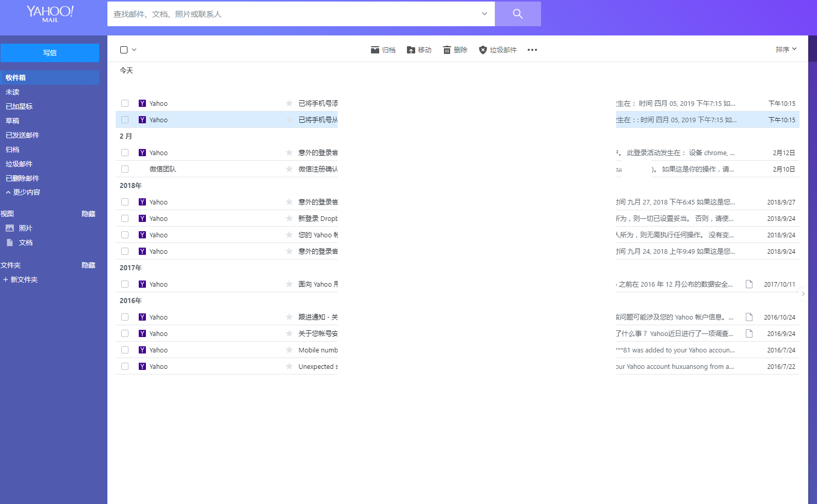Image resolution: width=817 pixels, height=504 pixels.
Task: Click attachment icon on 2016/9/24 email
Action: tap(749, 333)
